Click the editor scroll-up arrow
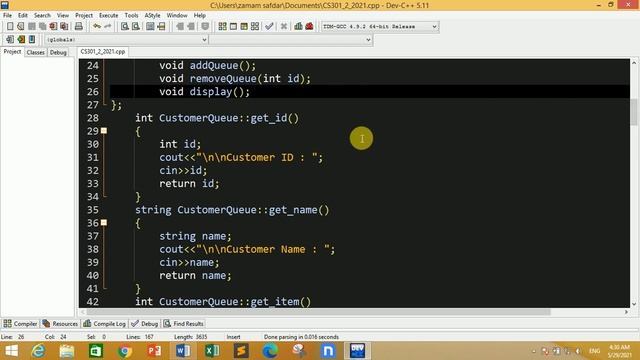This screenshot has width=640, height=360. [634, 63]
